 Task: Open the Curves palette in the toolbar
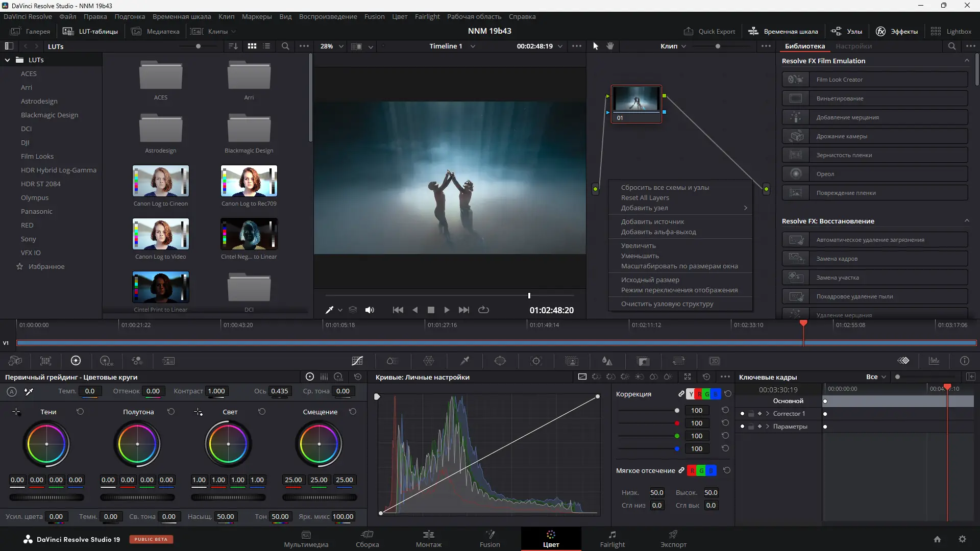(x=357, y=361)
